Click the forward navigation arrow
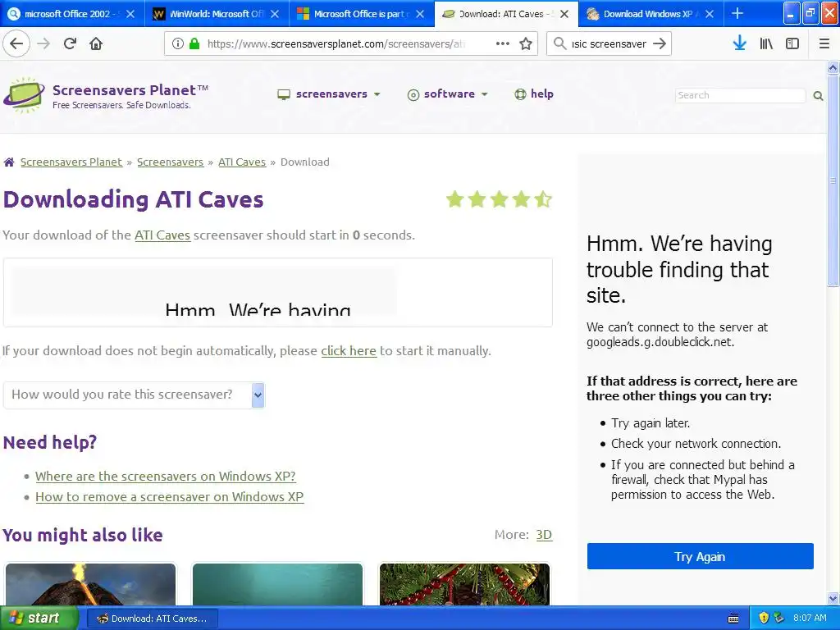Screen dimensions: 840x630 coord(43,43)
